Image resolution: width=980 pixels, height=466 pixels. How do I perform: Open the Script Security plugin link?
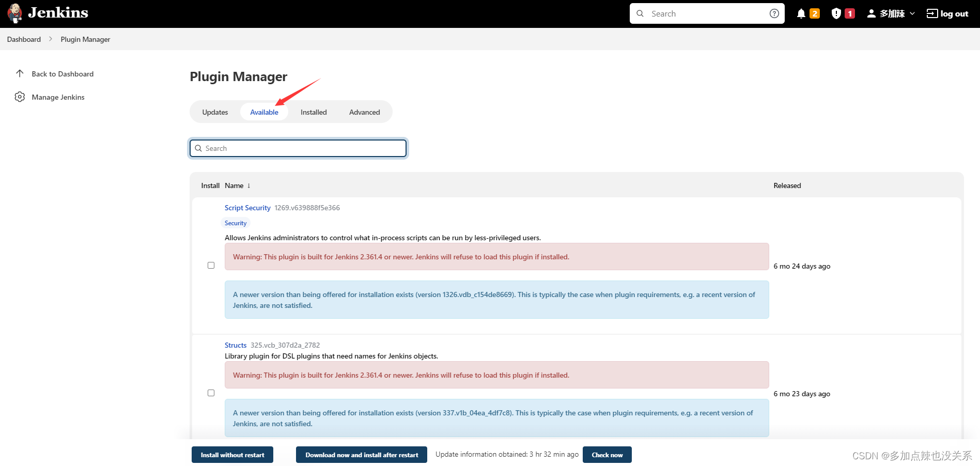(247, 208)
